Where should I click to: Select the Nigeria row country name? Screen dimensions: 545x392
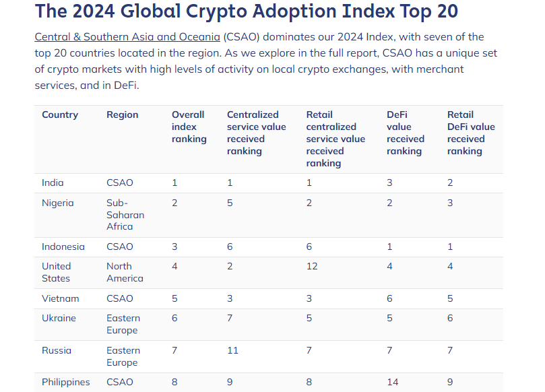58,203
